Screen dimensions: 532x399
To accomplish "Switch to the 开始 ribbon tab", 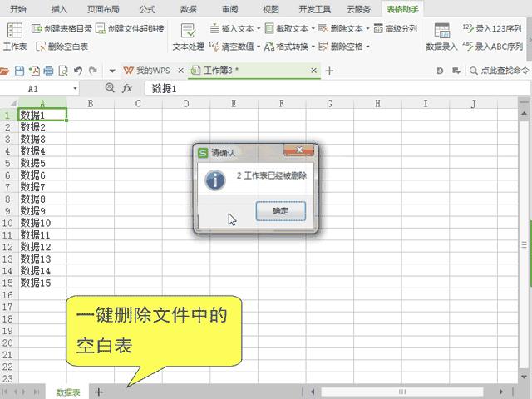I will [18, 9].
